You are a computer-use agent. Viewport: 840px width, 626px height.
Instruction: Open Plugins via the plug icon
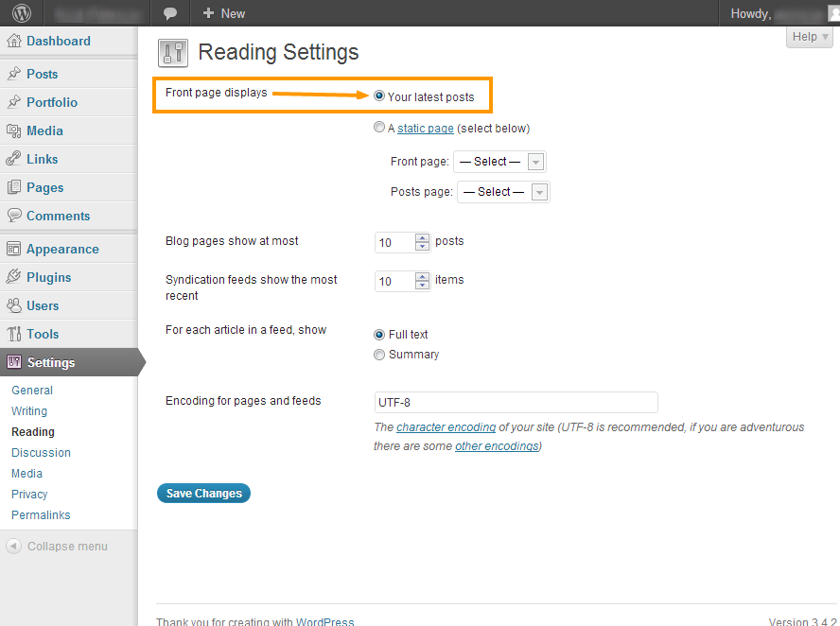[x=14, y=277]
